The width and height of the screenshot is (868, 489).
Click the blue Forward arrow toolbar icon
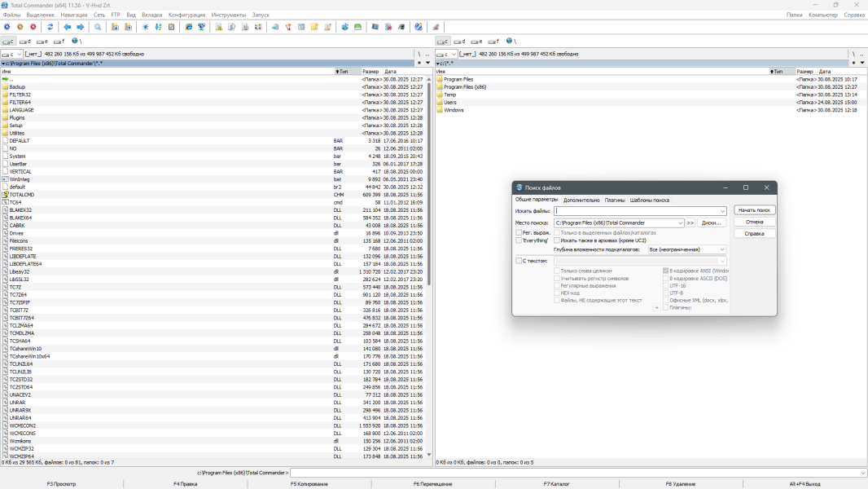(x=80, y=27)
